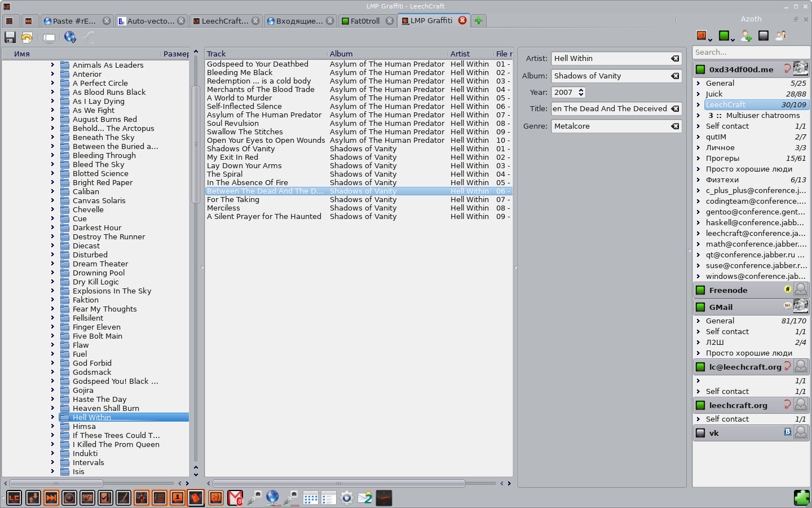Click the Azoth Search box
This screenshot has width=812, height=508.
tap(751, 52)
